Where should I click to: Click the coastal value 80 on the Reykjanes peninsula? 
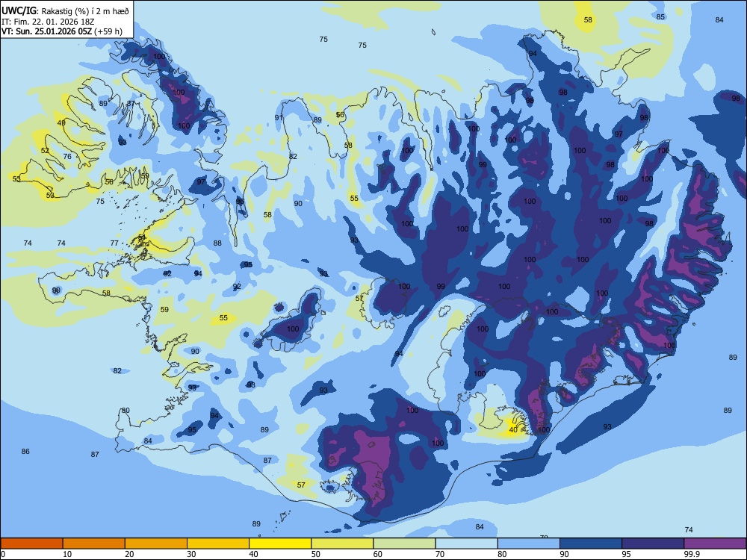125,411
